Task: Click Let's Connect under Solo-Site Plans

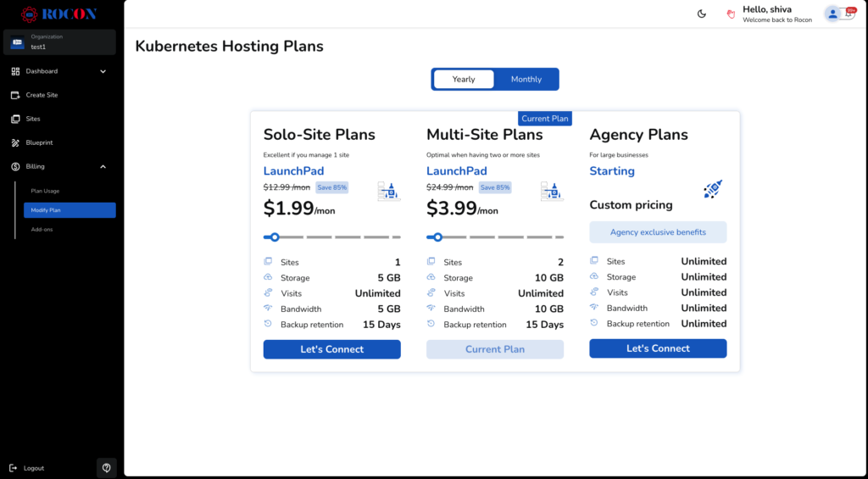Action: click(x=331, y=349)
